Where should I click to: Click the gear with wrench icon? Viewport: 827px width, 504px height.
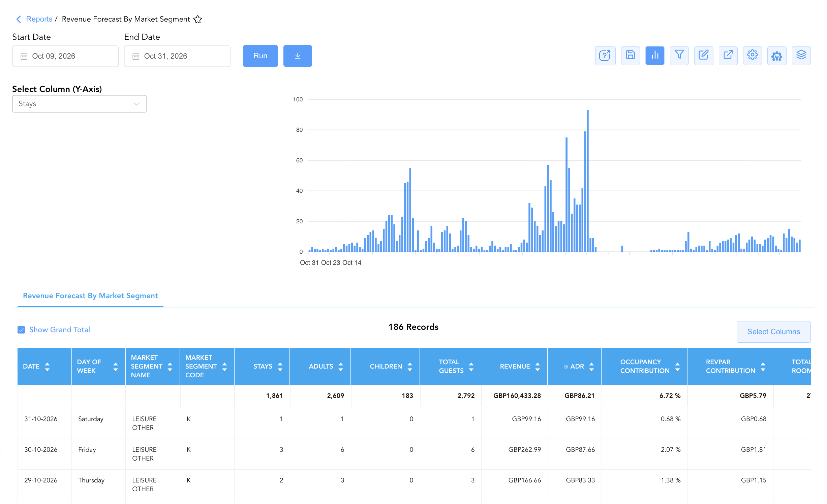point(777,56)
